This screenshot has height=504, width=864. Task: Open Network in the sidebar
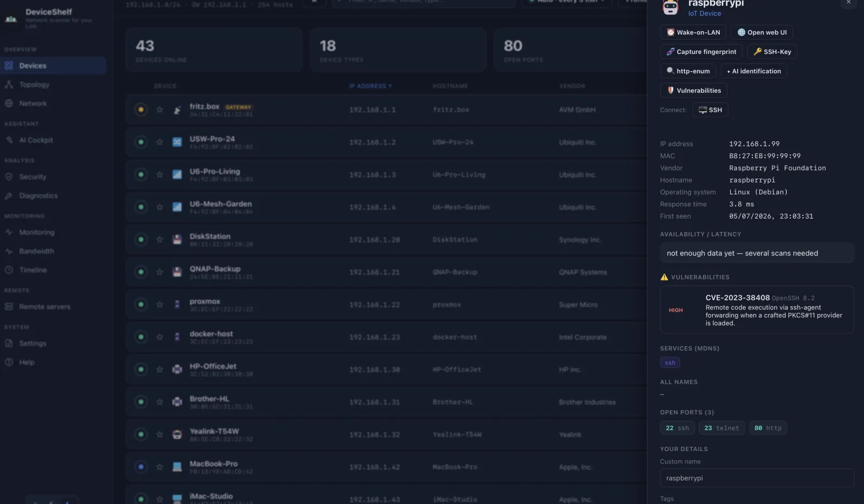(53, 104)
